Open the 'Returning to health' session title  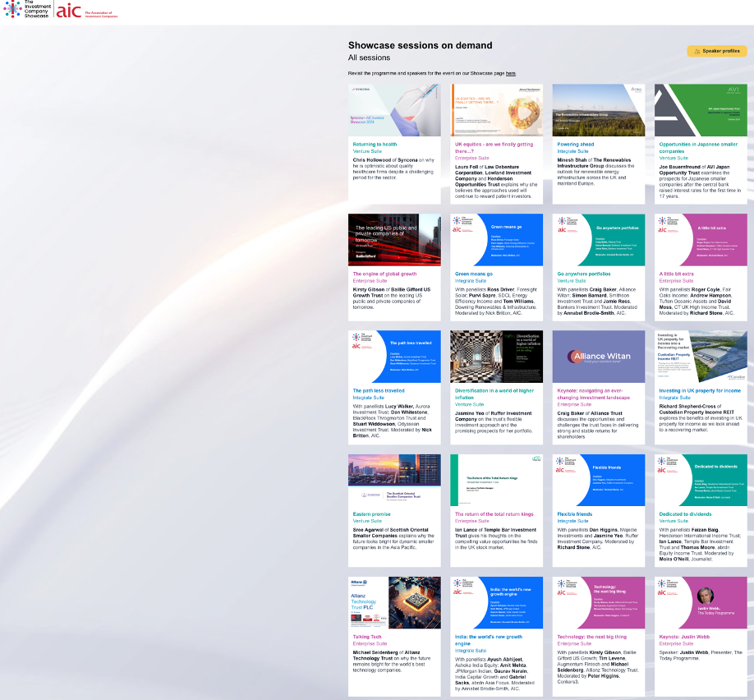tap(375, 145)
